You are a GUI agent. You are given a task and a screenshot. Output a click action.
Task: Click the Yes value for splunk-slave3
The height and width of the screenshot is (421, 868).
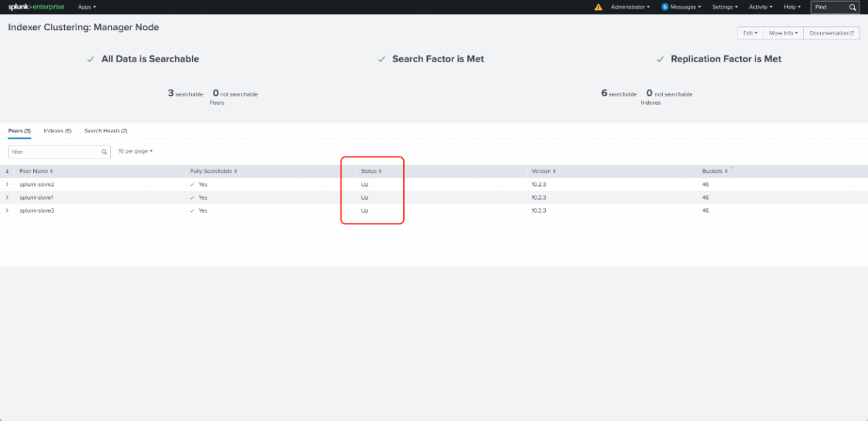[x=203, y=211]
